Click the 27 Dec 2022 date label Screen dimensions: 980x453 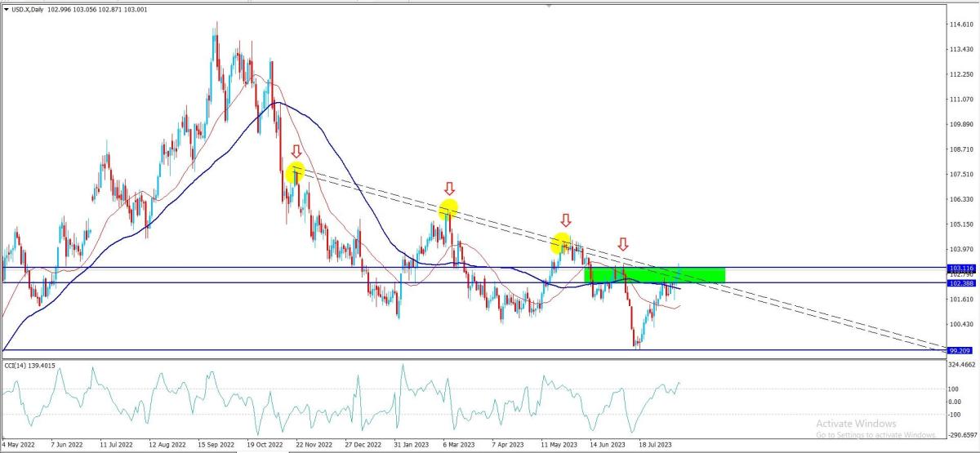[x=363, y=446]
